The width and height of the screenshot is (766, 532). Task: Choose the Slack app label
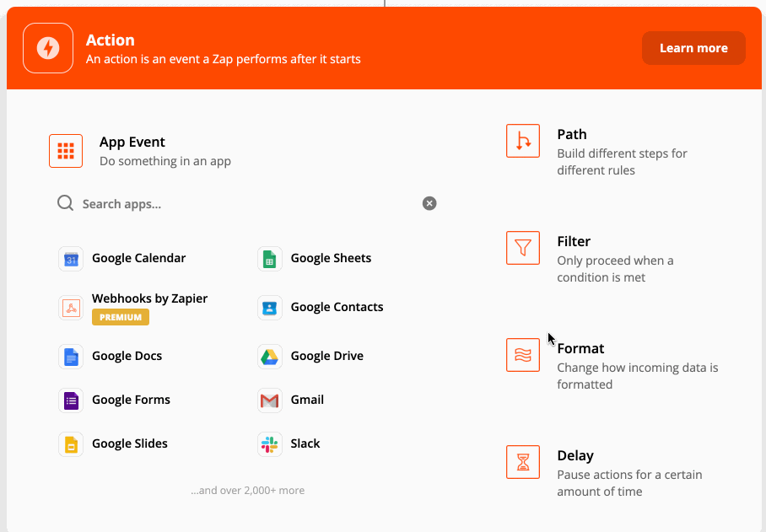coord(305,443)
